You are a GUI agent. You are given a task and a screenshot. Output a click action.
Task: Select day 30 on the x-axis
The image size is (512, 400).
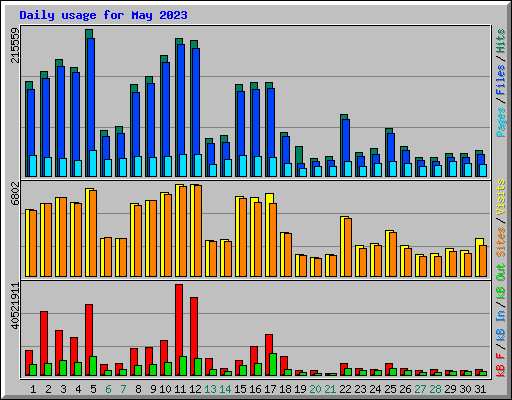(x=465, y=389)
